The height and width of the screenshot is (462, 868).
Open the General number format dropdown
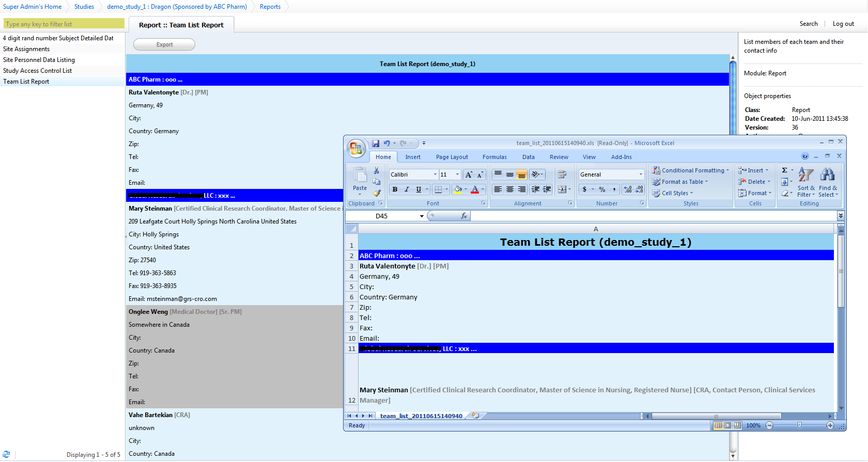point(641,174)
